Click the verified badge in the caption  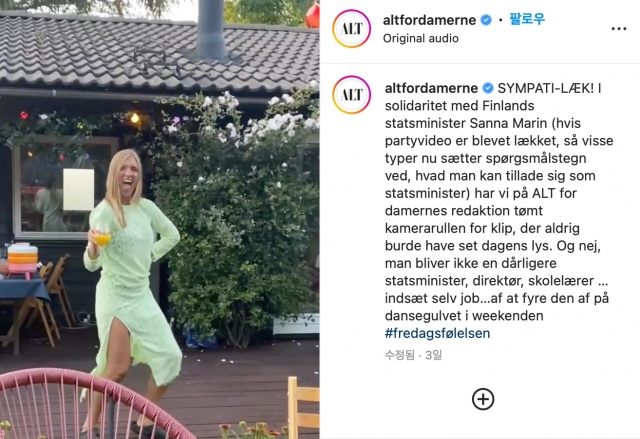(x=488, y=88)
